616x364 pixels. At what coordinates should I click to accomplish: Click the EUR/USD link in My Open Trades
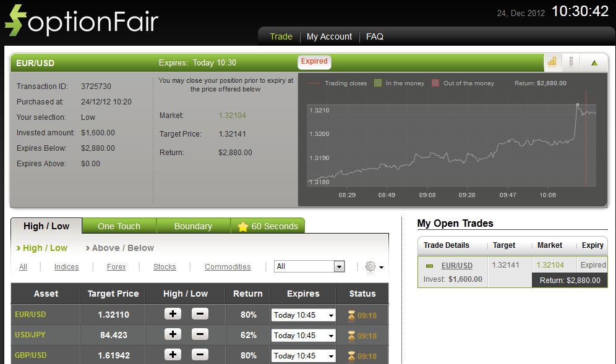(x=457, y=266)
